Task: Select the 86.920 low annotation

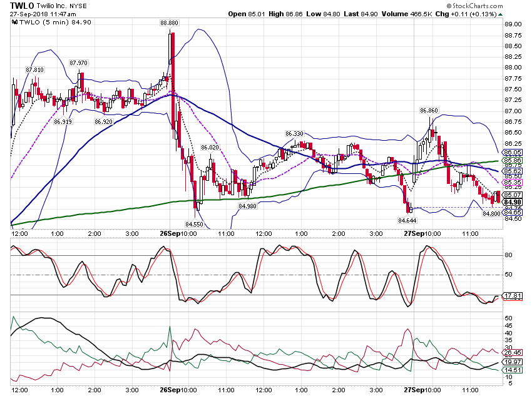Action: [x=103, y=121]
